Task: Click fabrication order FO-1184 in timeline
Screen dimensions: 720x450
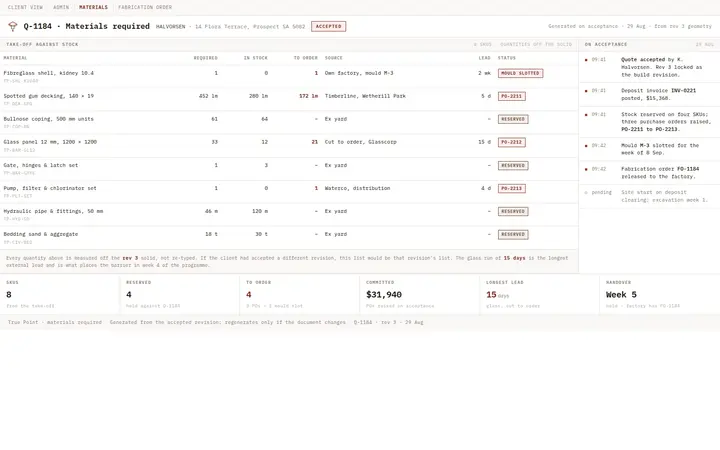Action: (x=688, y=169)
